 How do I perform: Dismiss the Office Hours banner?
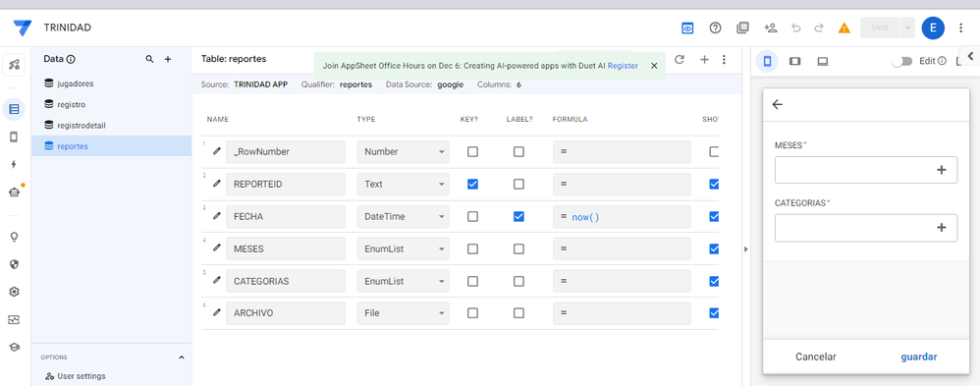654,65
